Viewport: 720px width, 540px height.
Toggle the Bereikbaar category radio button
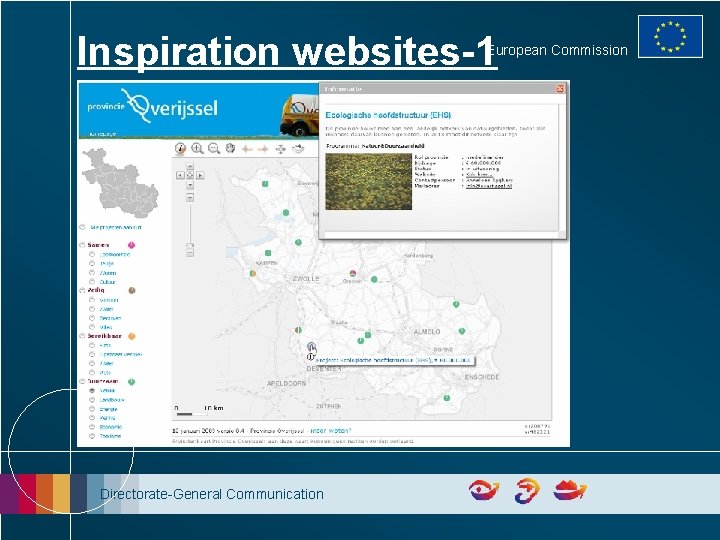[x=82, y=336]
